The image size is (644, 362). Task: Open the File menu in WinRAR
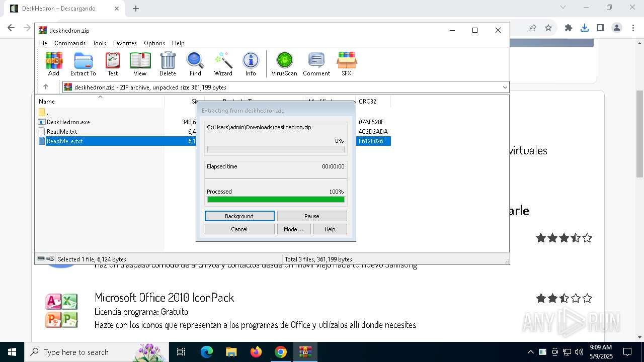tap(43, 43)
